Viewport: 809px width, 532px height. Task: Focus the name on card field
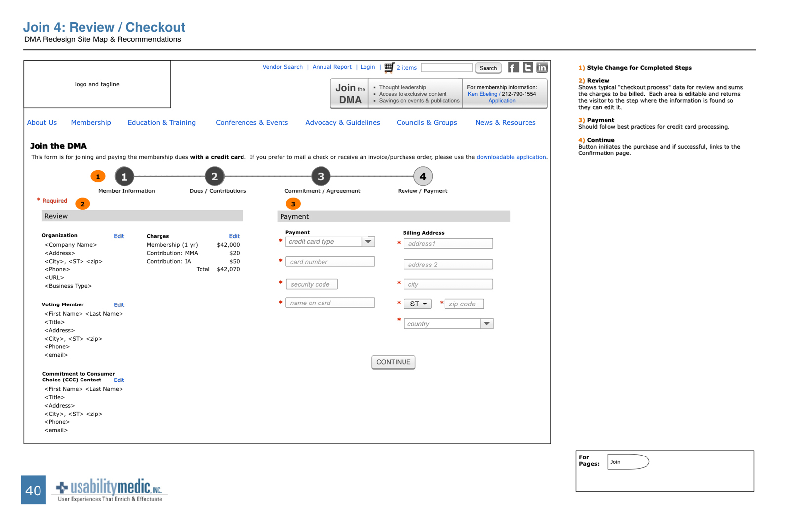tap(330, 303)
